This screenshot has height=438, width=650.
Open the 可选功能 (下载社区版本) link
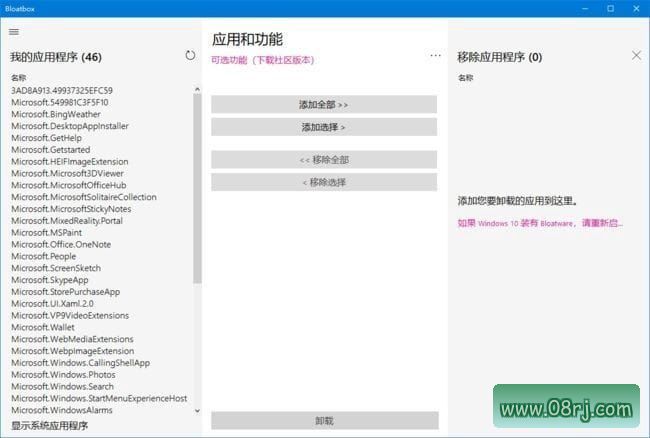[x=263, y=60]
